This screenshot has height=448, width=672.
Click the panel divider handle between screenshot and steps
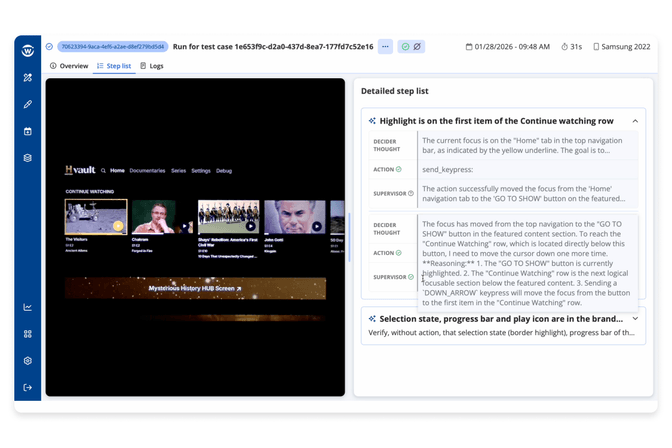coord(349,237)
